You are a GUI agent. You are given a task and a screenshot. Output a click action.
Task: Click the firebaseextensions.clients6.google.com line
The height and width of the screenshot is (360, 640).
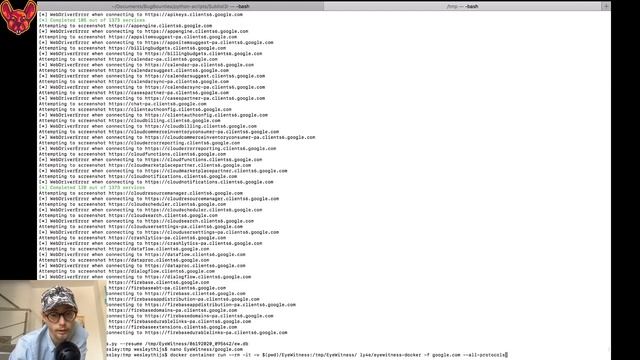[172, 327]
